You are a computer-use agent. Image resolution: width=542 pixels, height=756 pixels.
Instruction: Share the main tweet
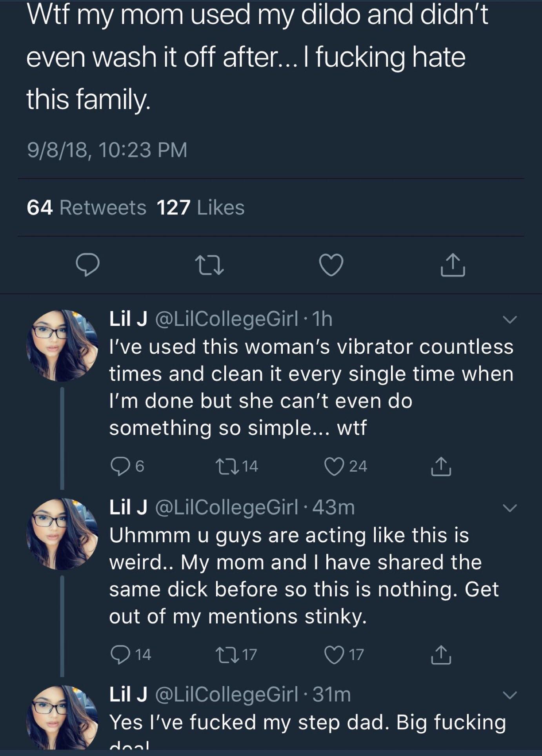(x=453, y=265)
